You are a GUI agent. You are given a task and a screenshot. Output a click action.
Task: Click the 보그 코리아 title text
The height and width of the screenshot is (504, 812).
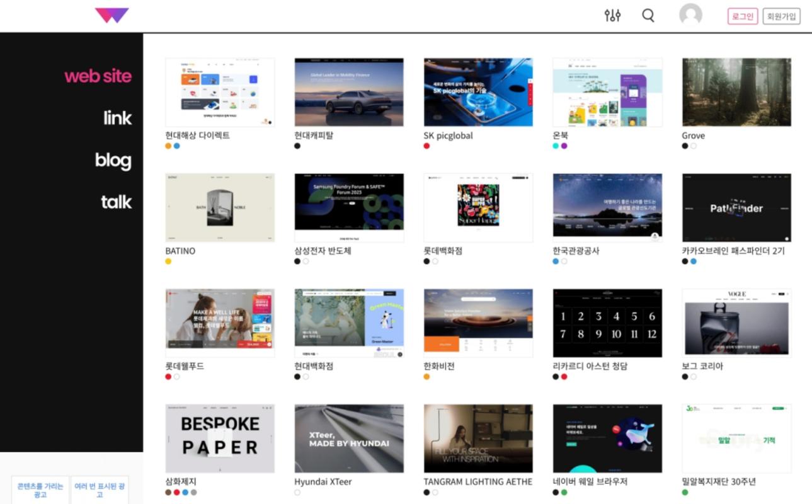pos(702,366)
